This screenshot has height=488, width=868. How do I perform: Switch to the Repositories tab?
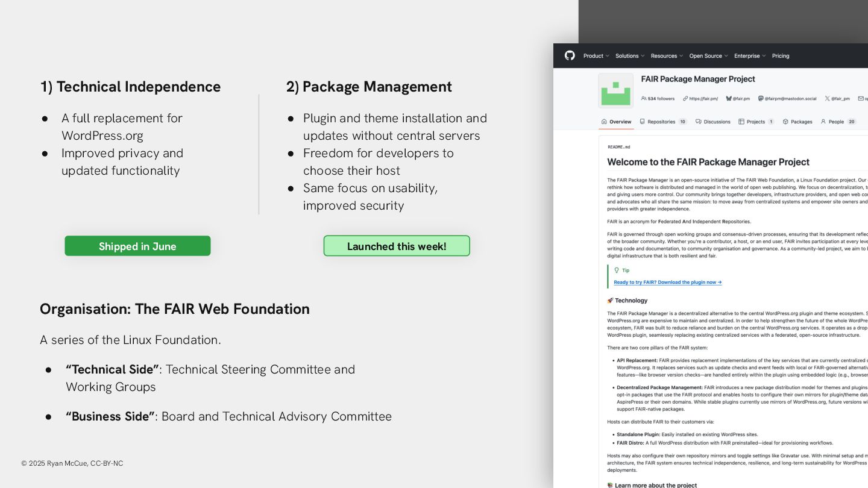pyautogui.click(x=663, y=122)
